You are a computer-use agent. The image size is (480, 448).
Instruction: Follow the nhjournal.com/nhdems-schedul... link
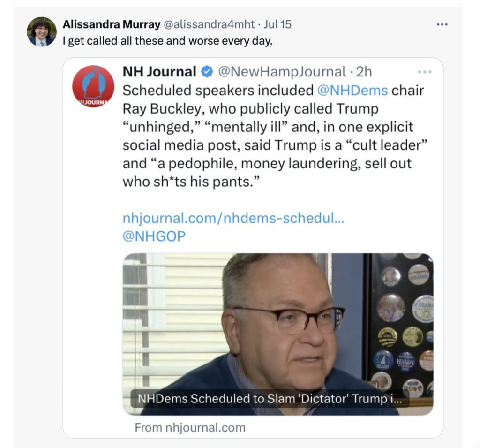pyautogui.click(x=233, y=218)
